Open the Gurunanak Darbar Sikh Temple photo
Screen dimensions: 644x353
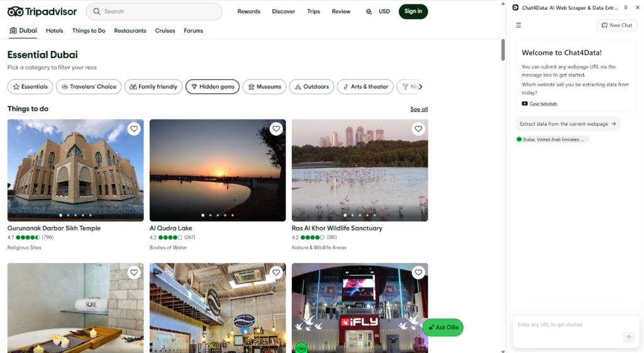[x=75, y=171]
